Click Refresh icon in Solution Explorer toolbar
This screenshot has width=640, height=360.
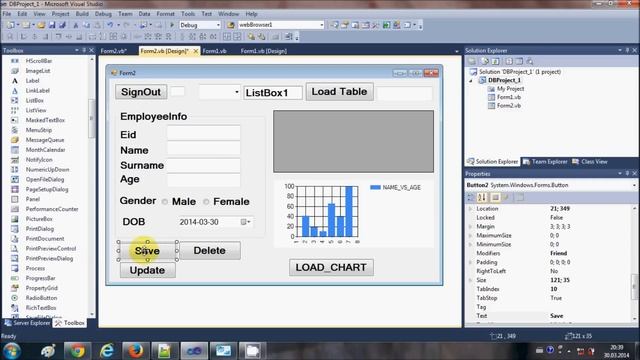[496, 61]
